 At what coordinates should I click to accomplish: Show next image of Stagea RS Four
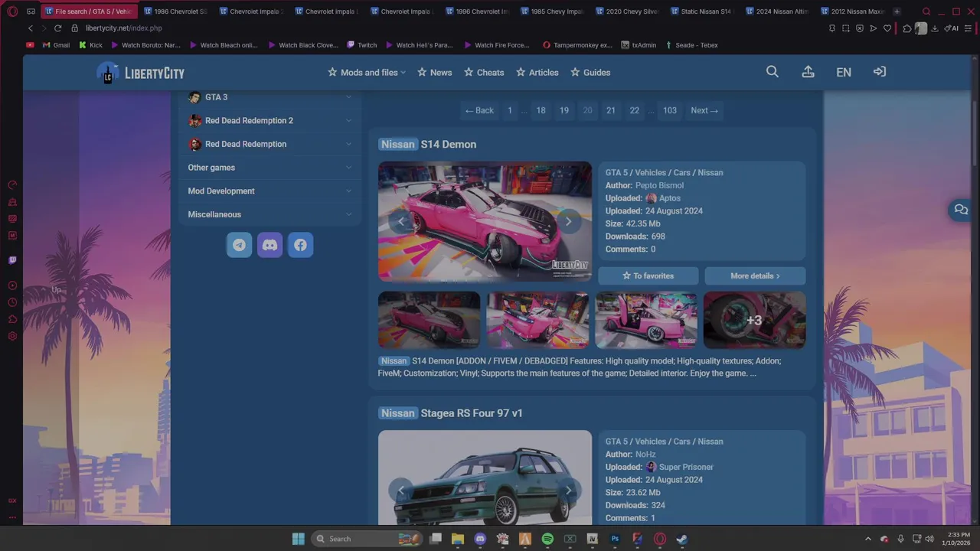coord(568,491)
